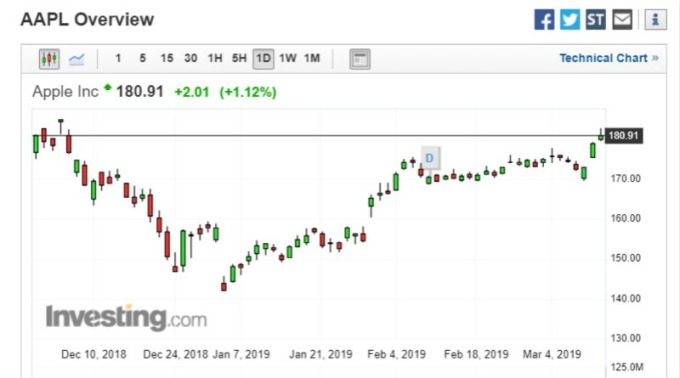Click the 150.00 axis label
The height and width of the screenshot is (378, 680).
pyautogui.click(x=625, y=258)
